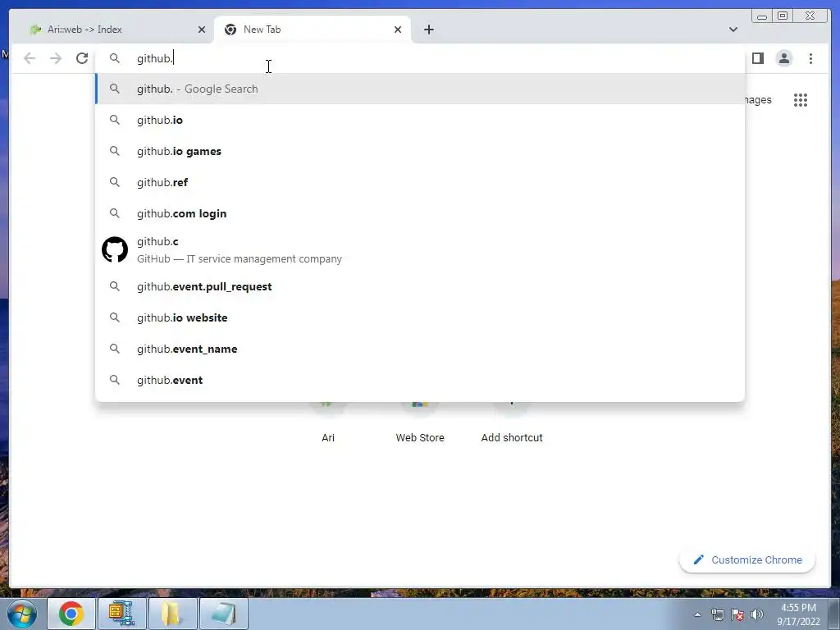Choose 'github. - Google Search' suggestion
The width and height of the screenshot is (840, 630).
click(420, 89)
